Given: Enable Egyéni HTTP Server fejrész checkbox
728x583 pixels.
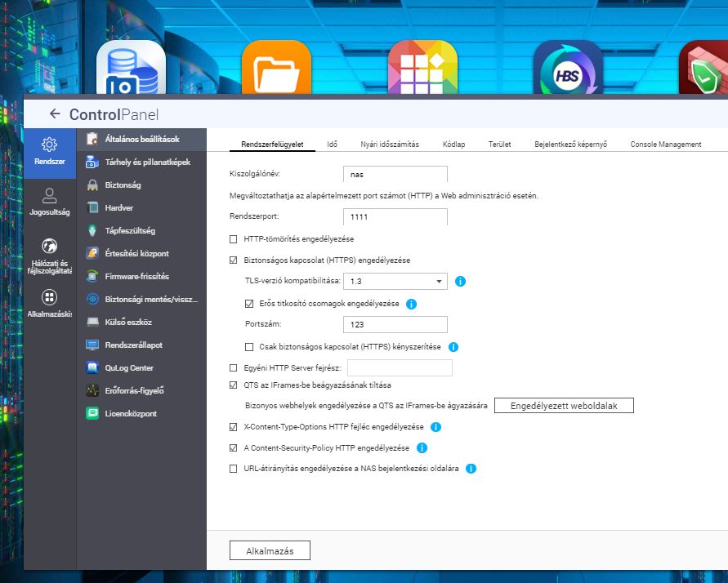Looking at the screenshot, I should point(234,367).
